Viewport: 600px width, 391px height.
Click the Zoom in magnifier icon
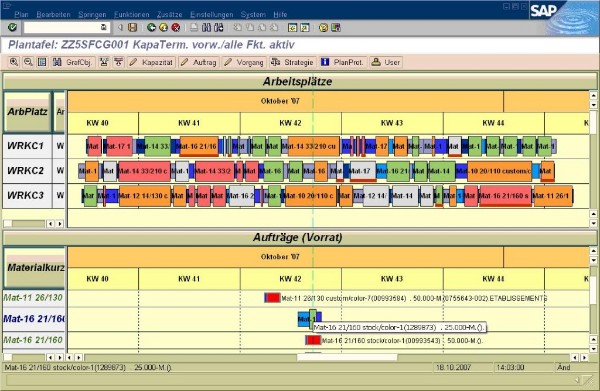click(14, 62)
